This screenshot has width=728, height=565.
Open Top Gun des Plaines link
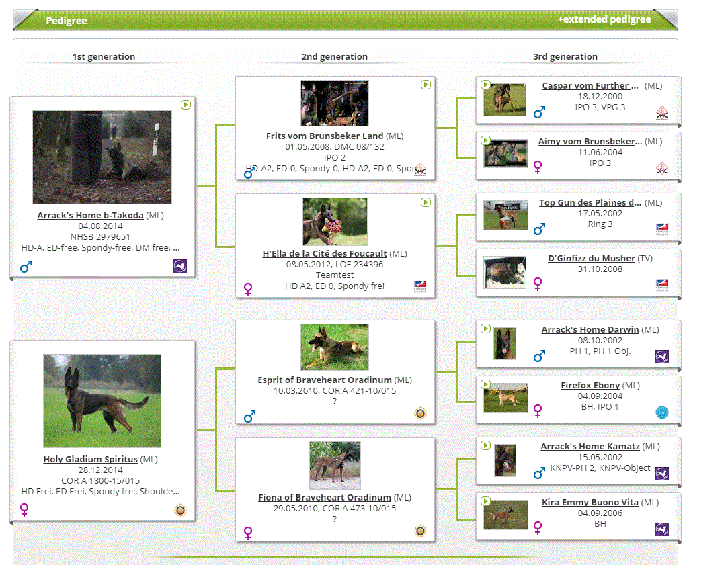tap(590, 203)
